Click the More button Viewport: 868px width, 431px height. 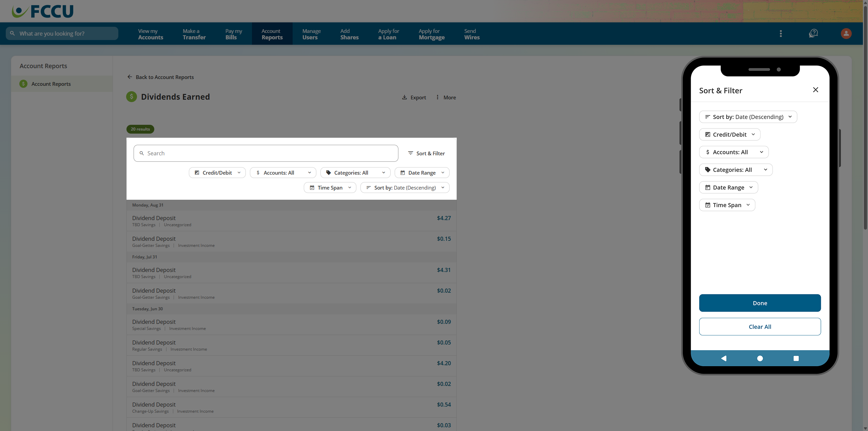[446, 97]
